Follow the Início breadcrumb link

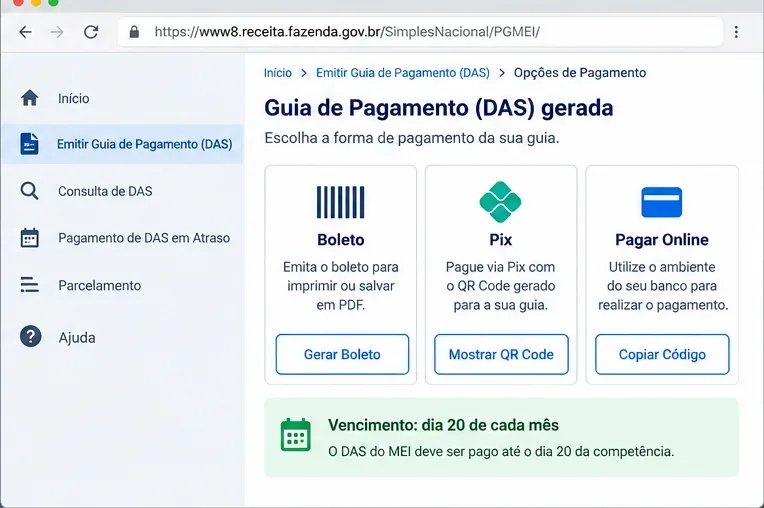click(x=278, y=73)
